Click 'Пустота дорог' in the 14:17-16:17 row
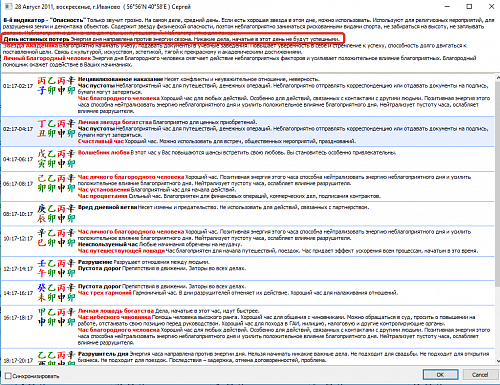The image size is (500, 385). (x=99, y=286)
